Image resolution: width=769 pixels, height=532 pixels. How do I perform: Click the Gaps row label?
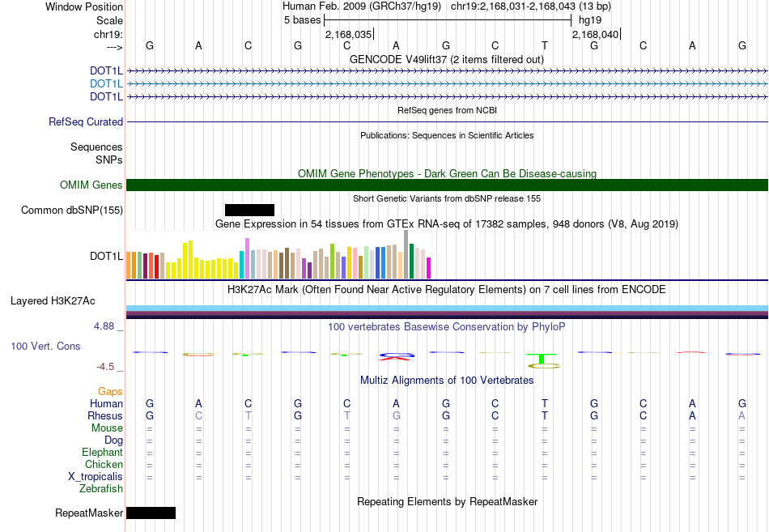110,391
